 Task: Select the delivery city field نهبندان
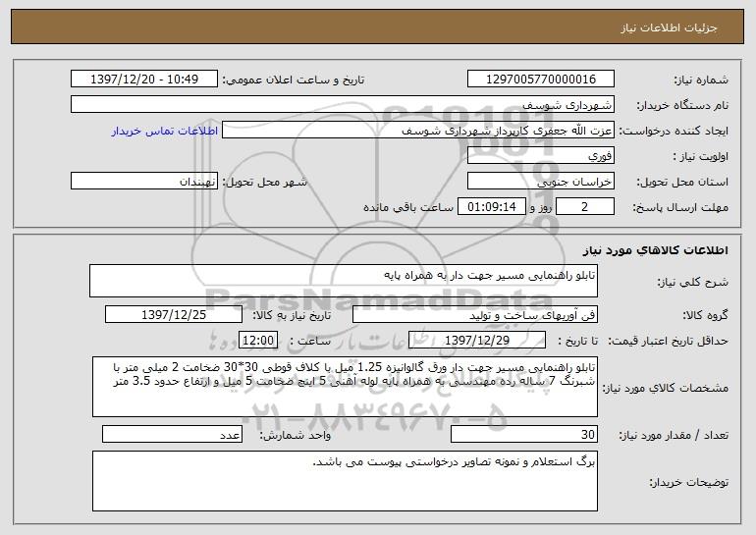(144, 182)
